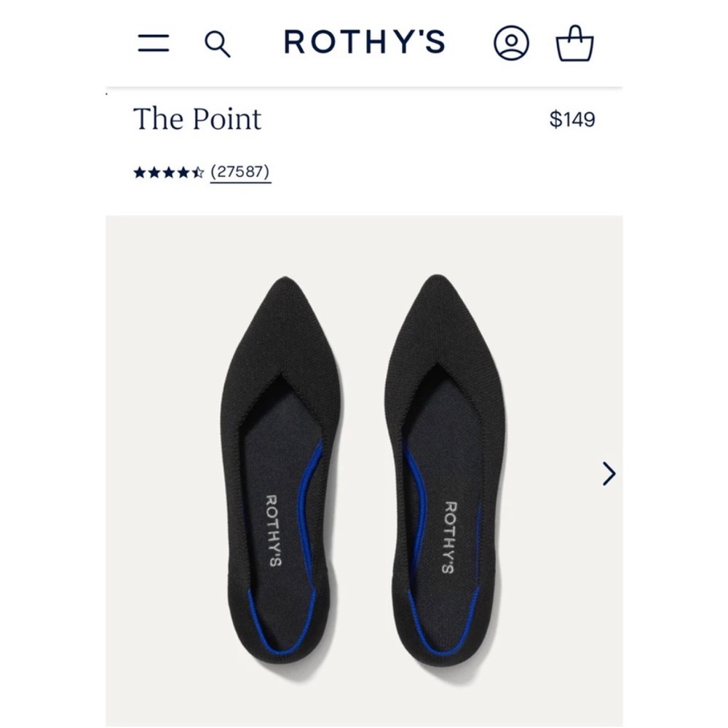
Task: Select the fourth star icon
Action: point(182,173)
